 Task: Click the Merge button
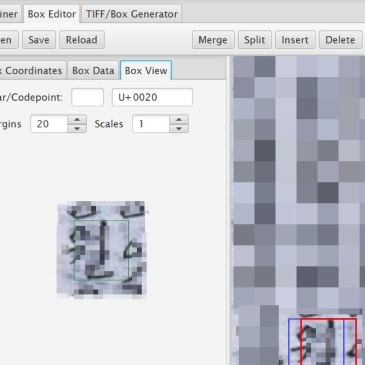[x=213, y=40]
